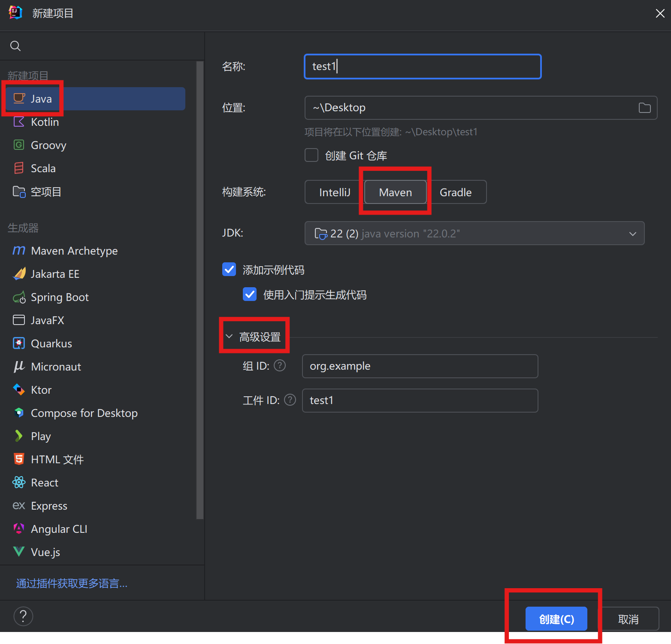Choose Angular CLI generator
The height and width of the screenshot is (644, 671).
(96, 529)
